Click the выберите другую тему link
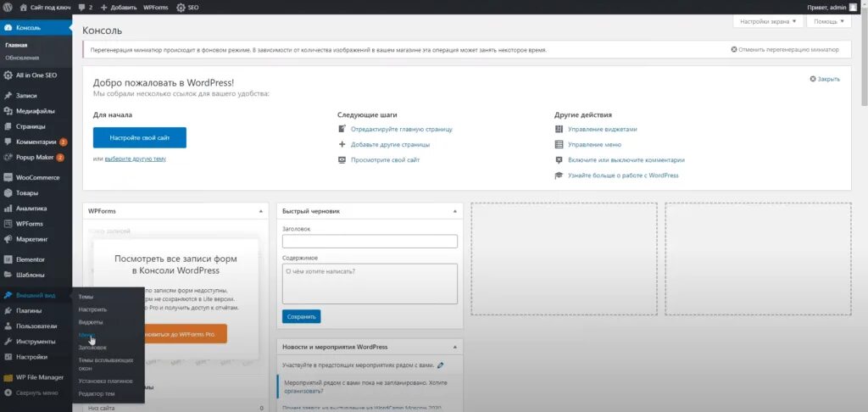 135,159
